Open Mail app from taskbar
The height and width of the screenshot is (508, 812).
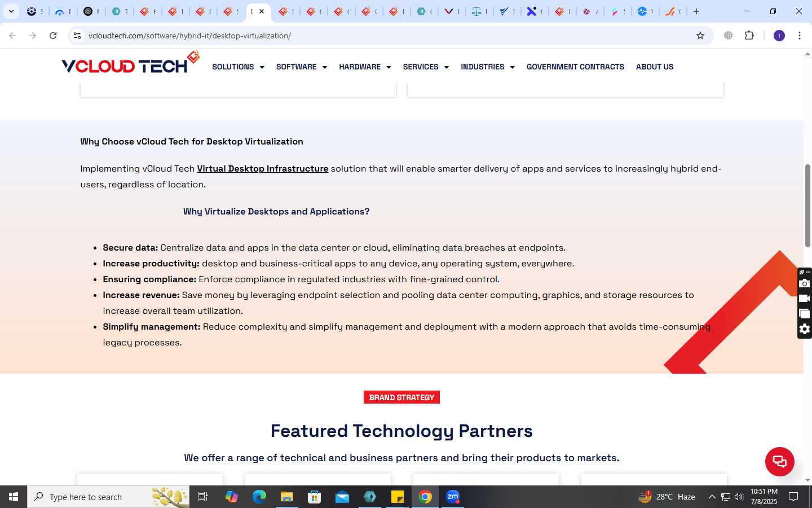342,497
